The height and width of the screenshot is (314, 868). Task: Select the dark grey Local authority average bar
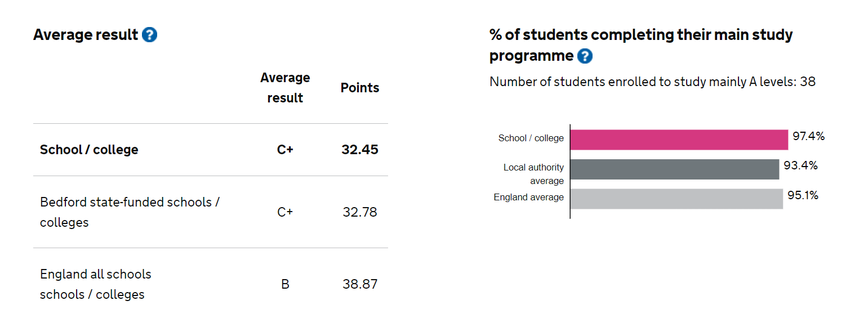click(x=674, y=169)
